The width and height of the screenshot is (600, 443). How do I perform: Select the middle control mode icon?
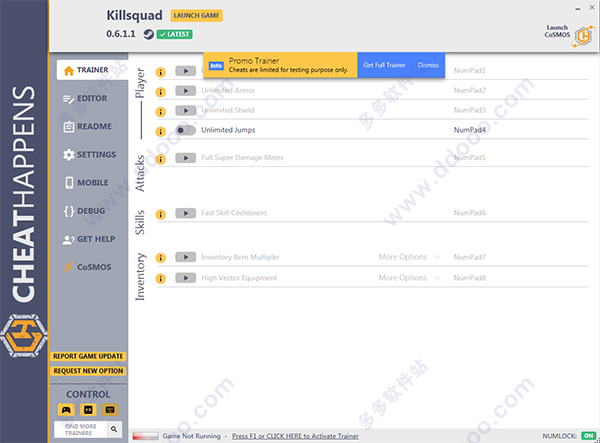[x=88, y=410]
